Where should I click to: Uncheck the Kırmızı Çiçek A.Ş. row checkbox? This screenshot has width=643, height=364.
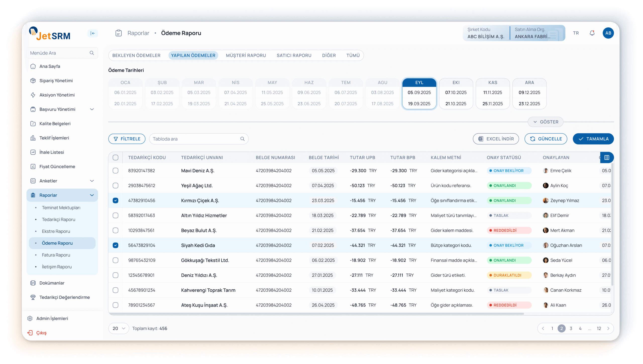point(116,200)
